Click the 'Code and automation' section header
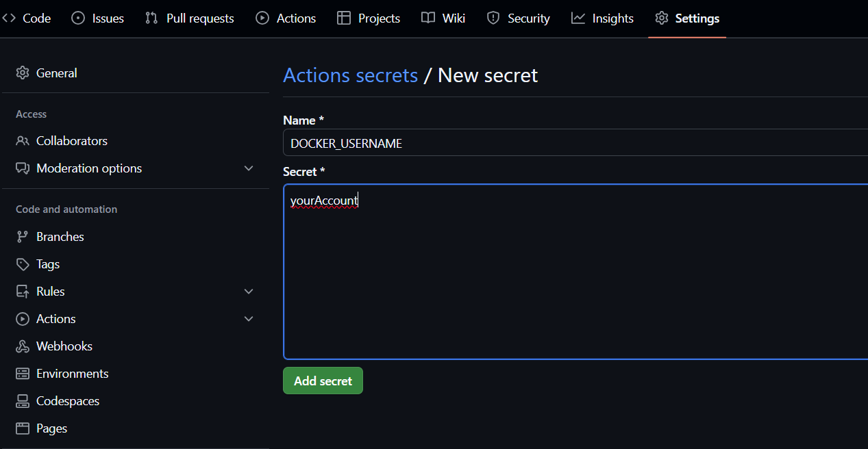The width and height of the screenshot is (868, 449). point(66,209)
